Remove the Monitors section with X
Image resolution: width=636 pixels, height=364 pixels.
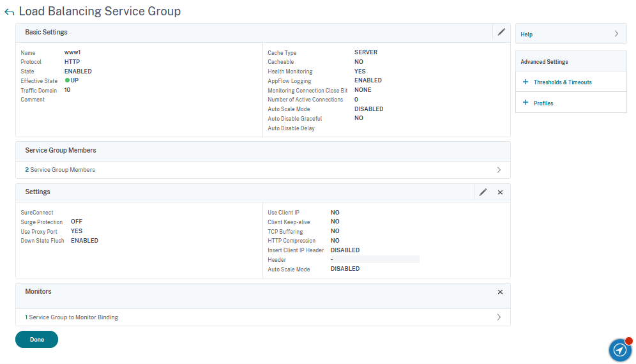click(x=500, y=292)
